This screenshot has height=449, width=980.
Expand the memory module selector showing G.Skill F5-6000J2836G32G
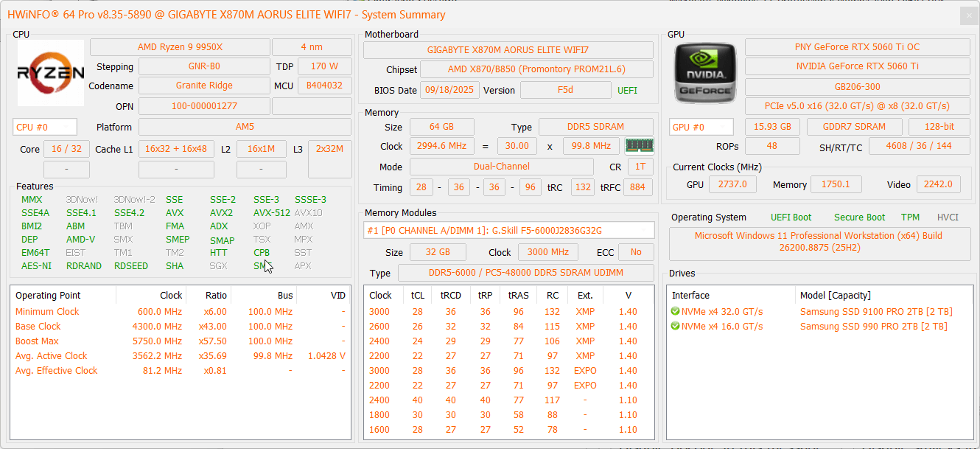click(509, 230)
